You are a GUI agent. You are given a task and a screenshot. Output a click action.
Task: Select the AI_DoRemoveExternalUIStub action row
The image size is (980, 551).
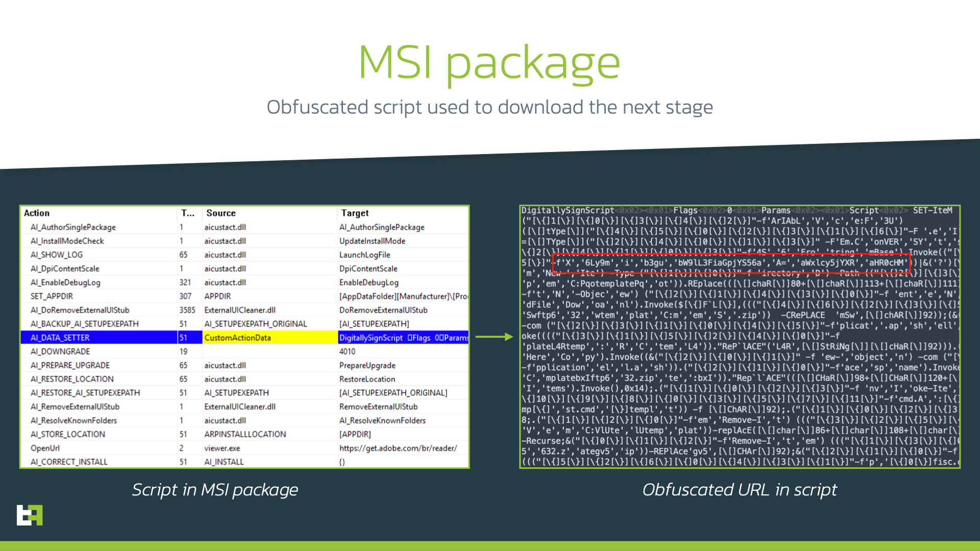coord(244,310)
